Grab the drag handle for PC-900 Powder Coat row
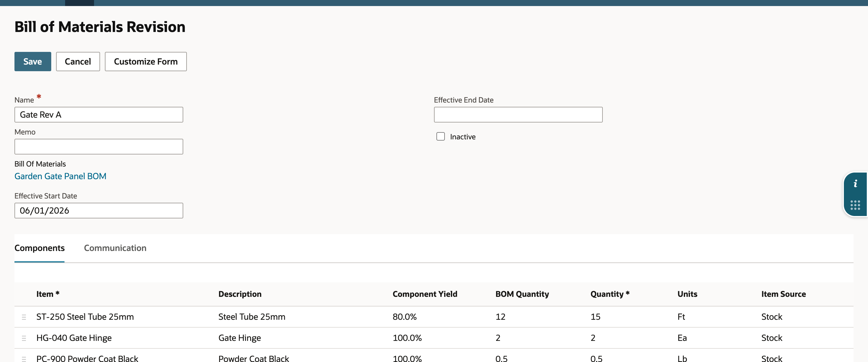Screen dimensions: 868x362 tap(24, 359)
